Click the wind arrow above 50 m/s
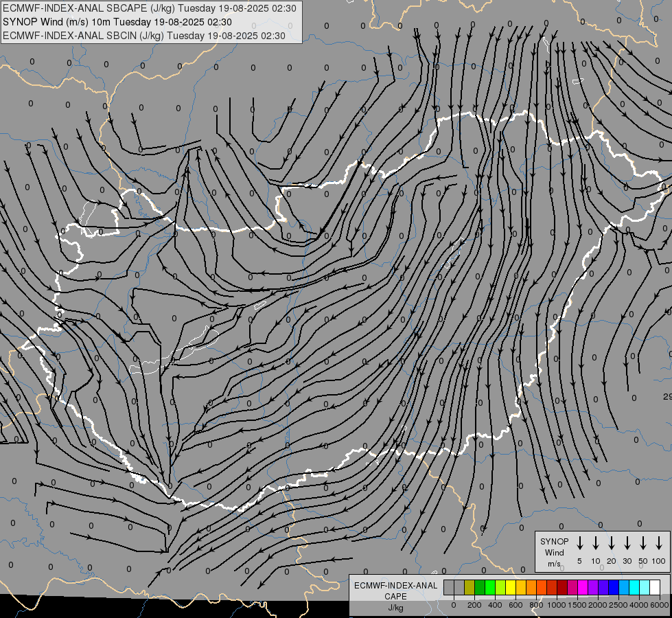 point(643,543)
